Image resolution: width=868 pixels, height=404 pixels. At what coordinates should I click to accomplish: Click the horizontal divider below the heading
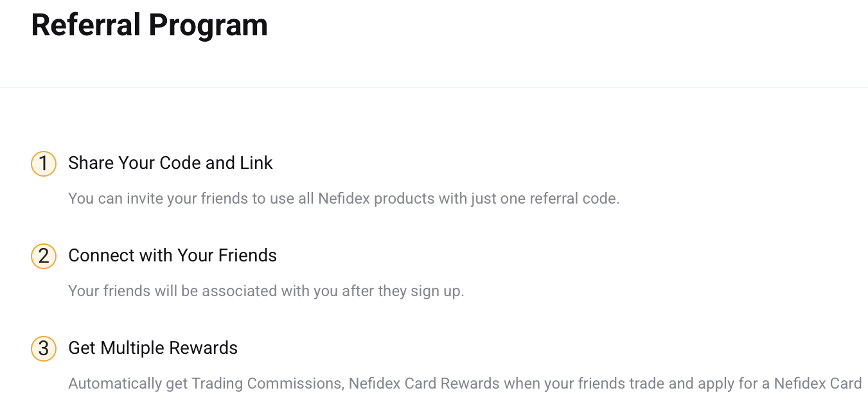point(434,87)
